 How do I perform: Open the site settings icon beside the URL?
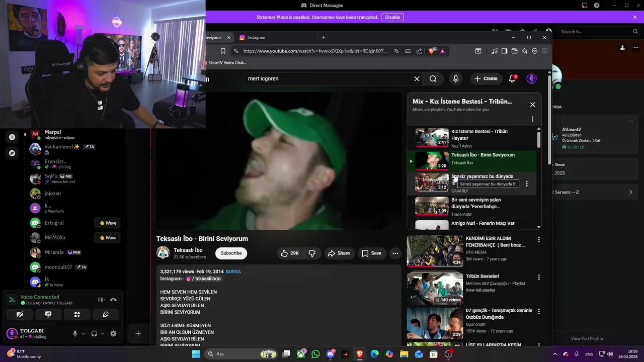point(235,51)
